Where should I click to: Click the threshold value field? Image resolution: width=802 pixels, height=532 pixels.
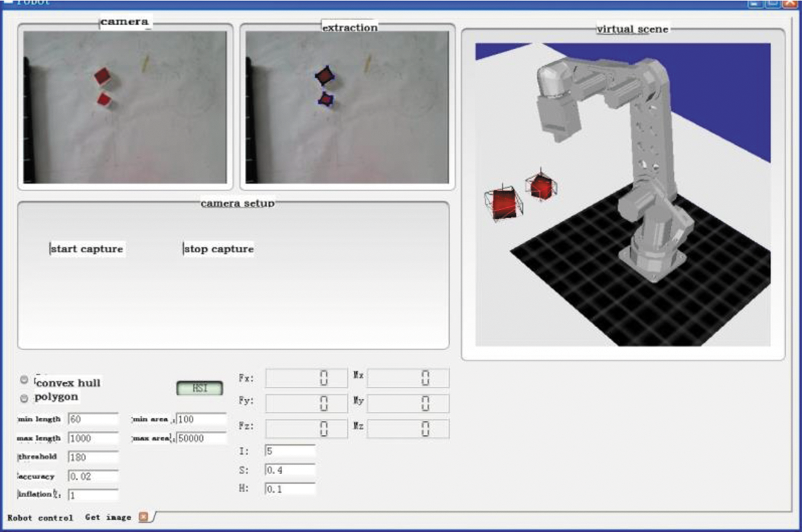tap(93, 457)
